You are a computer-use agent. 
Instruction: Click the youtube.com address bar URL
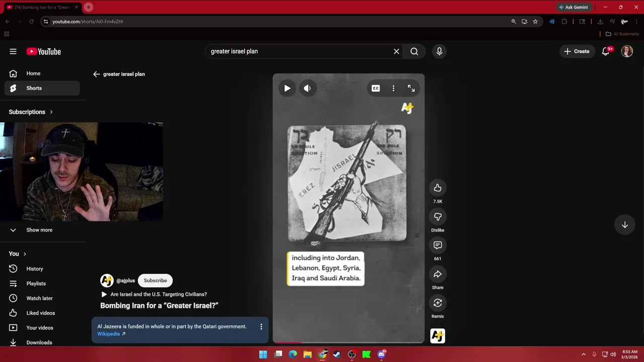(88, 22)
